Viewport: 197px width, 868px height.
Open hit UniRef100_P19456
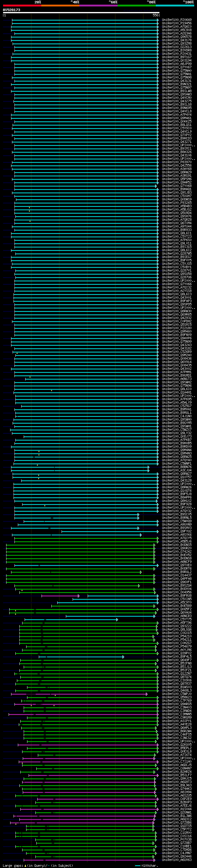tap(177, 23)
